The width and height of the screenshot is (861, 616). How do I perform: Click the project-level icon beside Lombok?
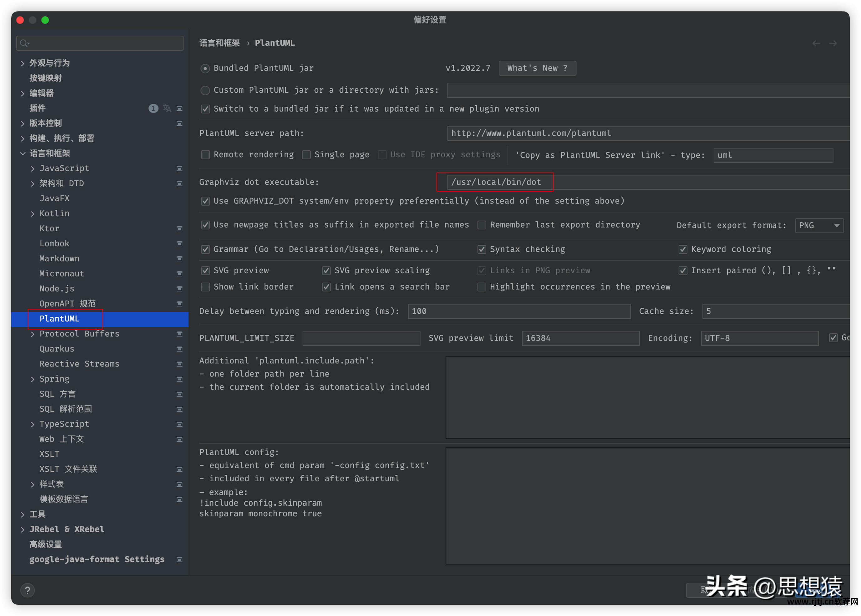tap(180, 243)
